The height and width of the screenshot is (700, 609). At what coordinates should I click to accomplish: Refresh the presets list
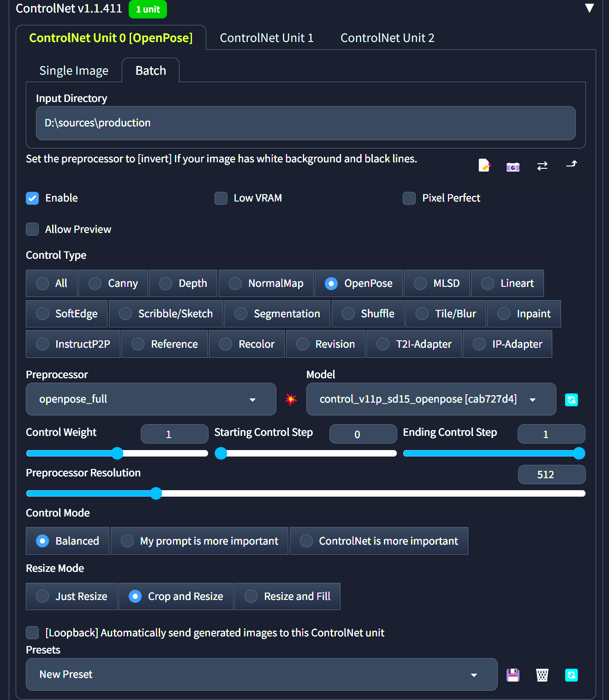coord(571,675)
